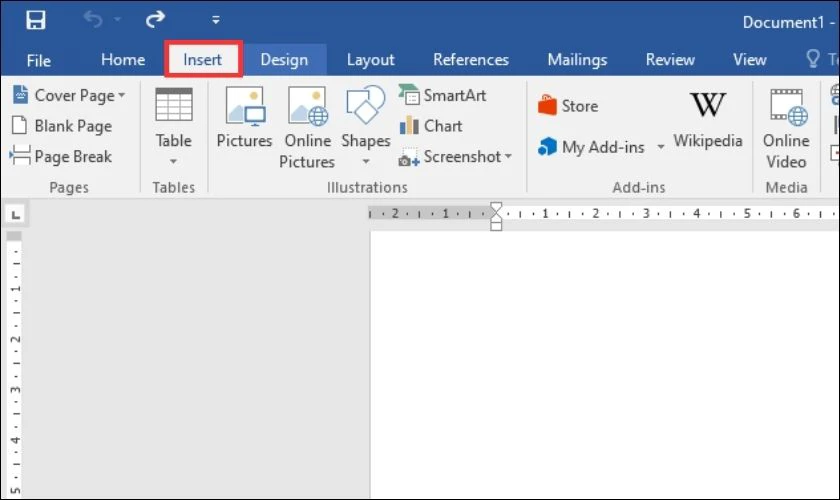Click the Tell Me lightbulb icon

(x=813, y=58)
